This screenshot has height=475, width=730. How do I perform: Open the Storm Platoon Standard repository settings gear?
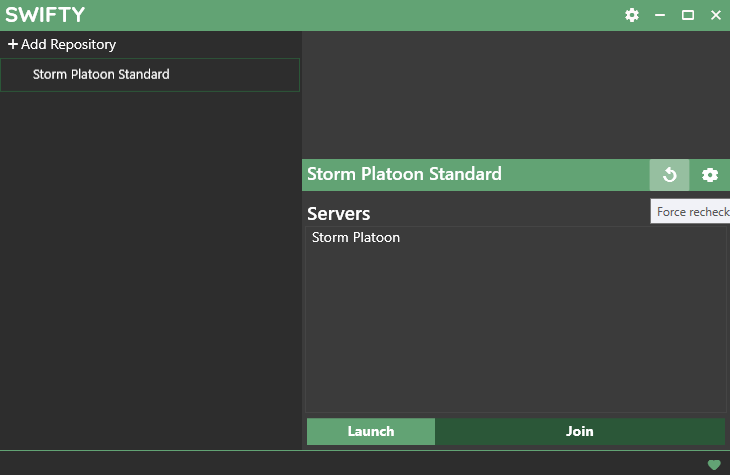pyautogui.click(x=710, y=175)
